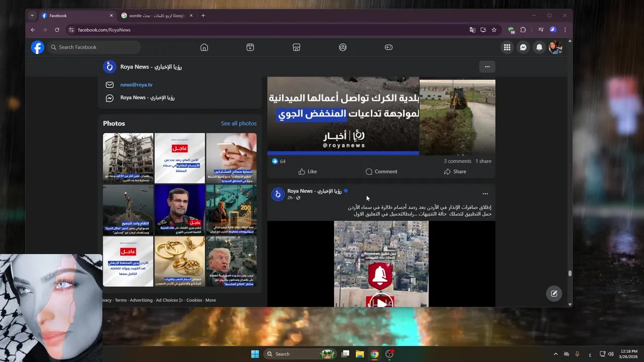Go to Facebook Home feed icon

click(204, 47)
